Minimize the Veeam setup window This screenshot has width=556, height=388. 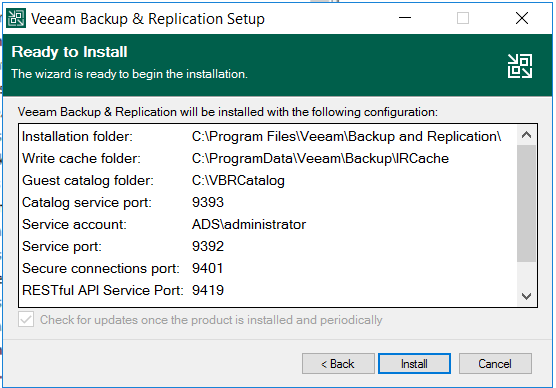[x=405, y=18]
